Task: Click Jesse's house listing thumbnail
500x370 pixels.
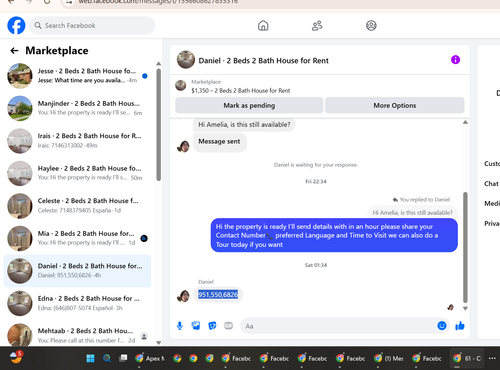Action: point(20,76)
